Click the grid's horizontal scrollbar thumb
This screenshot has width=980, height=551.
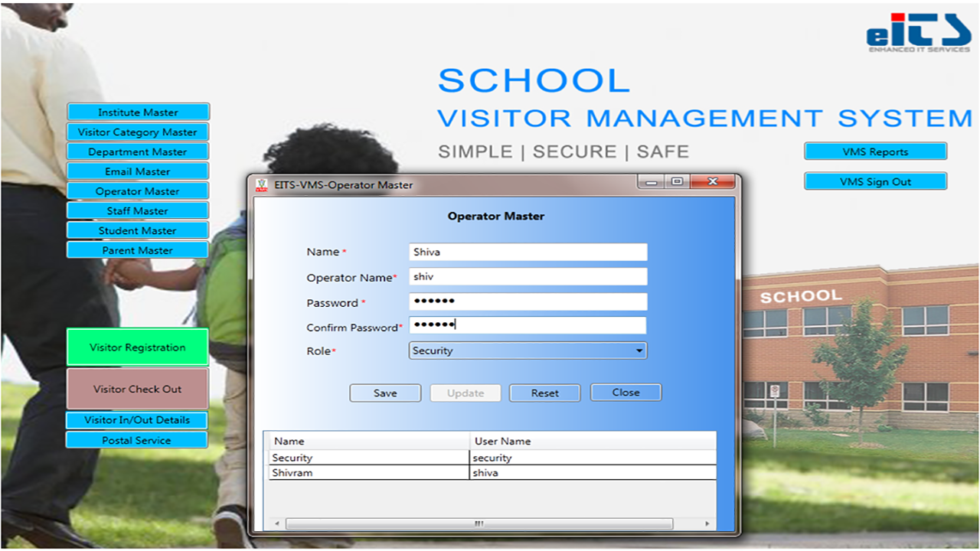coord(479,524)
